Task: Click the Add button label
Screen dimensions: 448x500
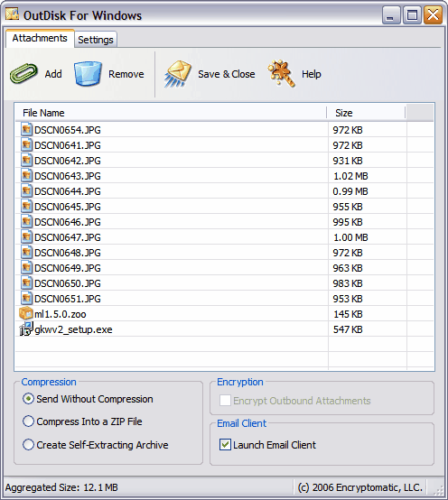Action: coord(53,74)
